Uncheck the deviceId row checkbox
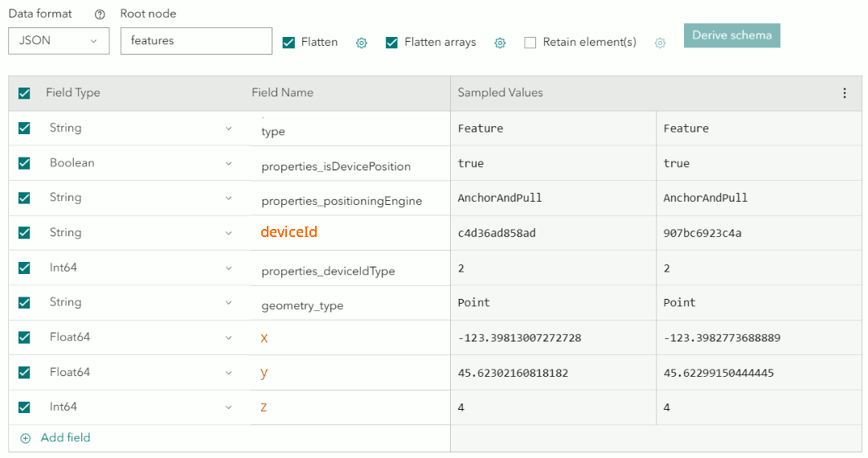868x458 pixels. (x=24, y=233)
